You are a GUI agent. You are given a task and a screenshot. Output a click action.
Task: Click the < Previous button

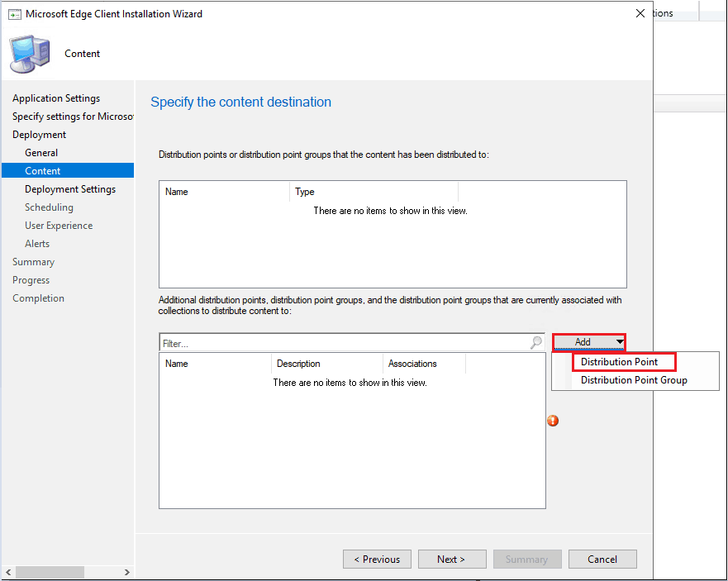pos(377,560)
